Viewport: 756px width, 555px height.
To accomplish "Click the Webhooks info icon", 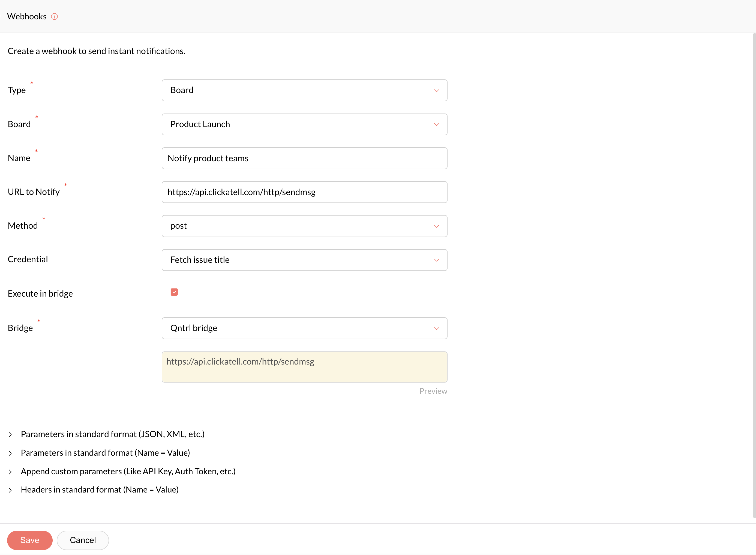I will [x=54, y=16].
